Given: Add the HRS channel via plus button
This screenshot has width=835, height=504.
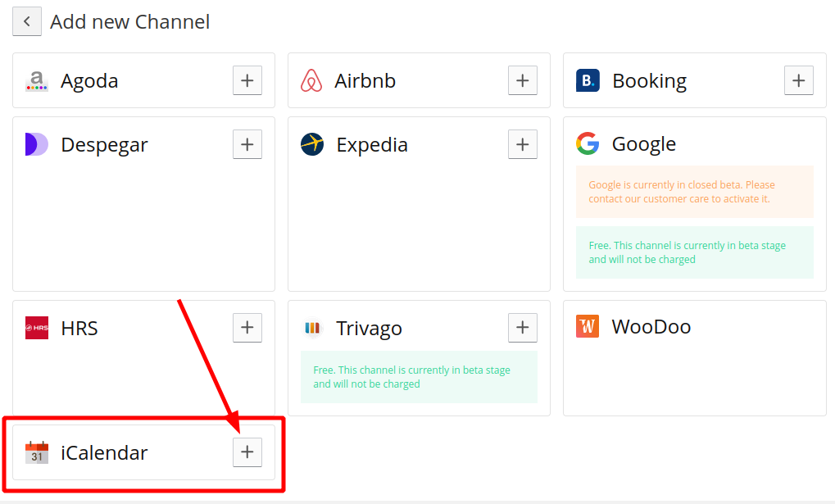Looking at the screenshot, I should pos(247,328).
